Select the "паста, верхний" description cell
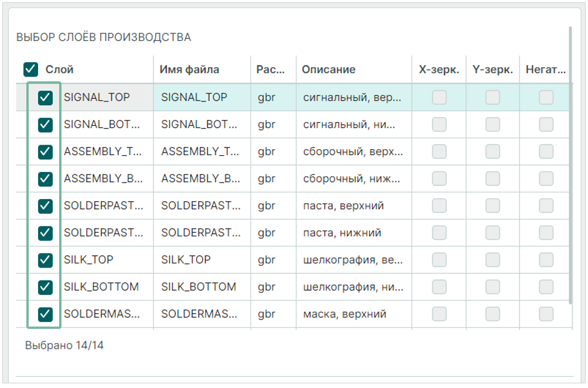Screen dimensions: 588x388 click(343, 206)
